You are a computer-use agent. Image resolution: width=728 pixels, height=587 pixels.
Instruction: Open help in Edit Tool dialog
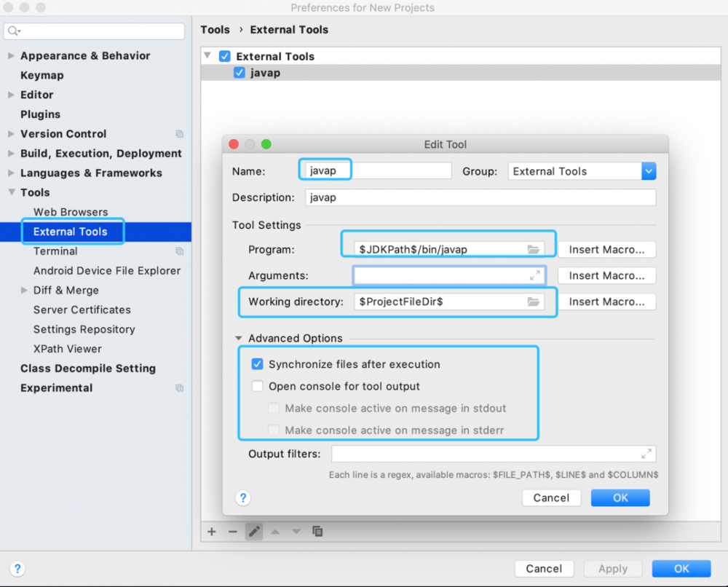tap(243, 498)
